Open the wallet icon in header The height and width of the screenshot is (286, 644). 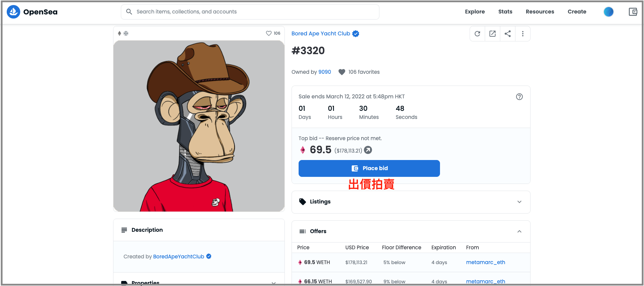(x=633, y=12)
